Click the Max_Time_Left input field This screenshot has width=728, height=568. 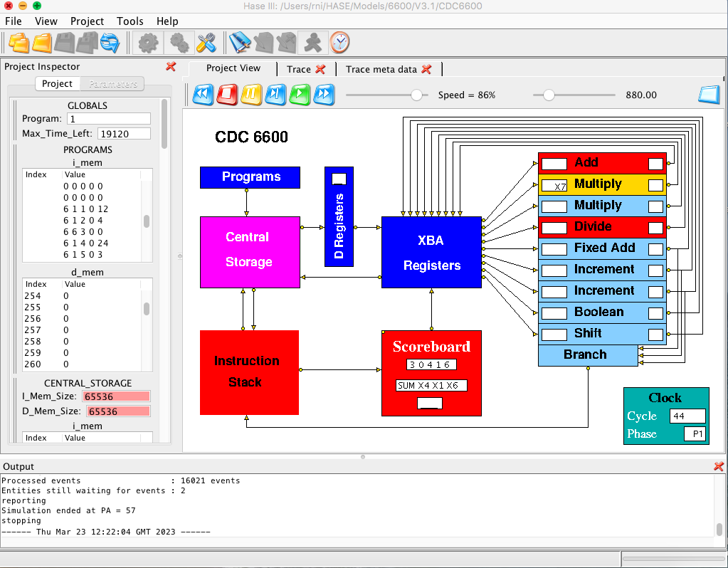pyautogui.click(x=124, y=134)
